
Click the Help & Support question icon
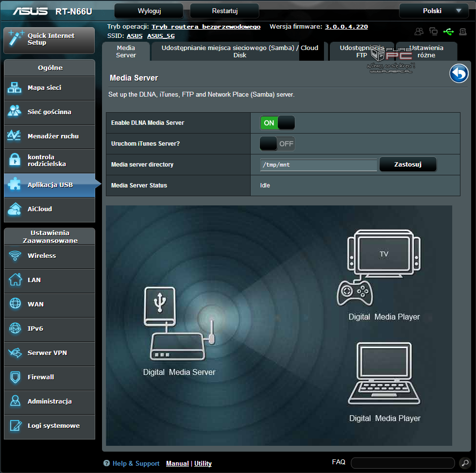pos(106,463)
